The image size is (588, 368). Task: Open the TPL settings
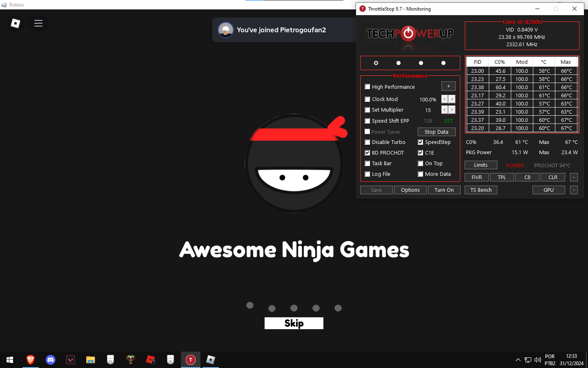(502, 177)
